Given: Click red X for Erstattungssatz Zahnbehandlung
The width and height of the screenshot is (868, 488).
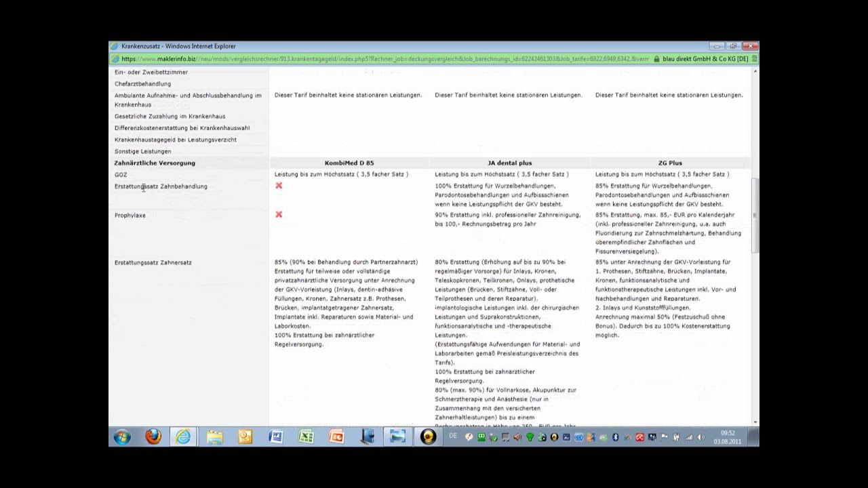Looking at the screenshot, I should [x=279, y=186].
